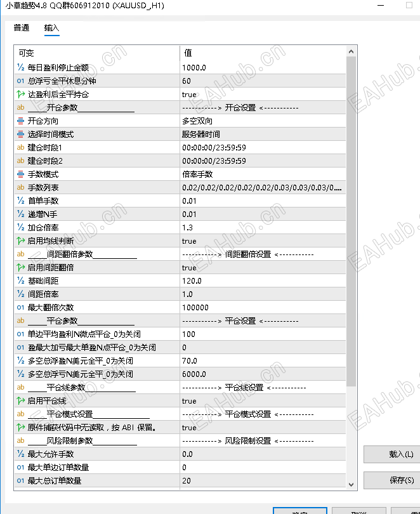Click the 载入(L) button

(393, 454)
